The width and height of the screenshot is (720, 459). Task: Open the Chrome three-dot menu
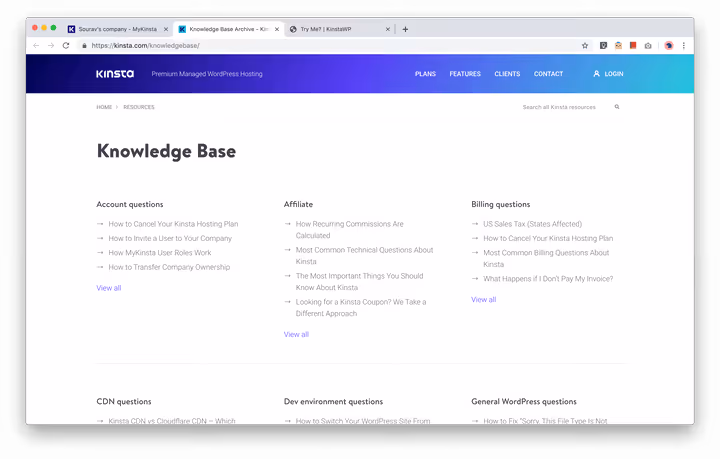(684, 45)
